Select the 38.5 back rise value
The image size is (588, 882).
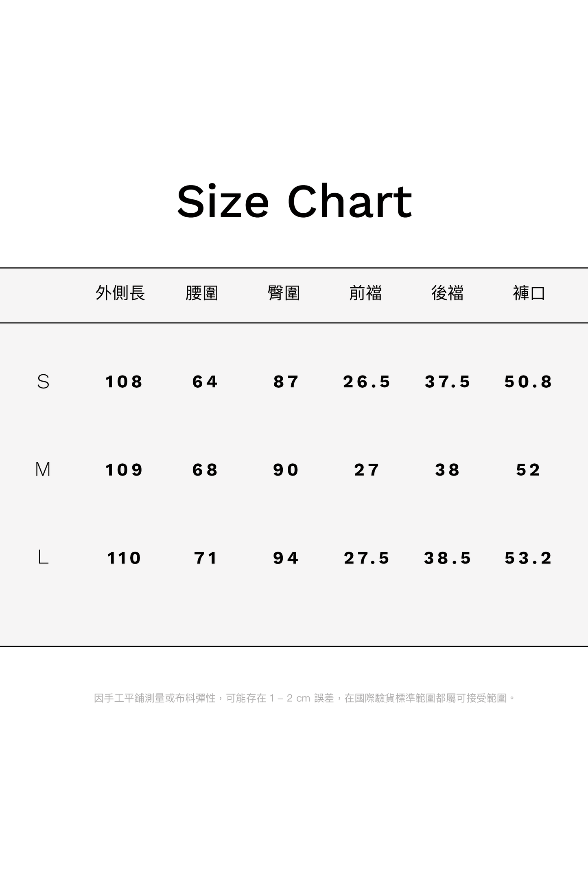point(448,558)
